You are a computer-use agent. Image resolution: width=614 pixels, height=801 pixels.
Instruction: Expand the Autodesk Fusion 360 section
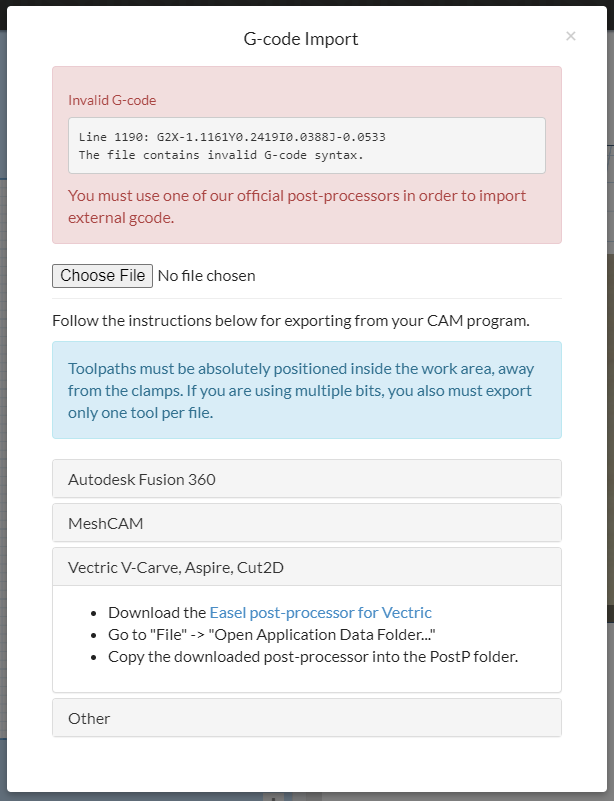(x=142, y=479)
